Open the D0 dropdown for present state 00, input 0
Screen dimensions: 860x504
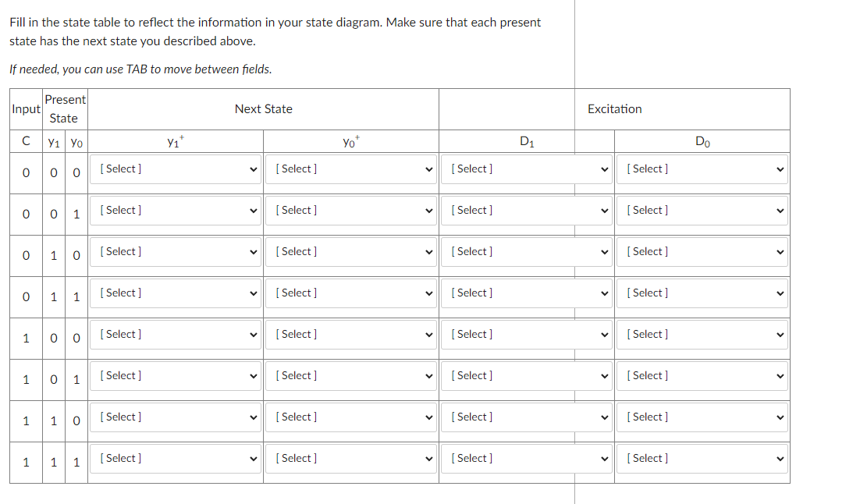(702, 169)
